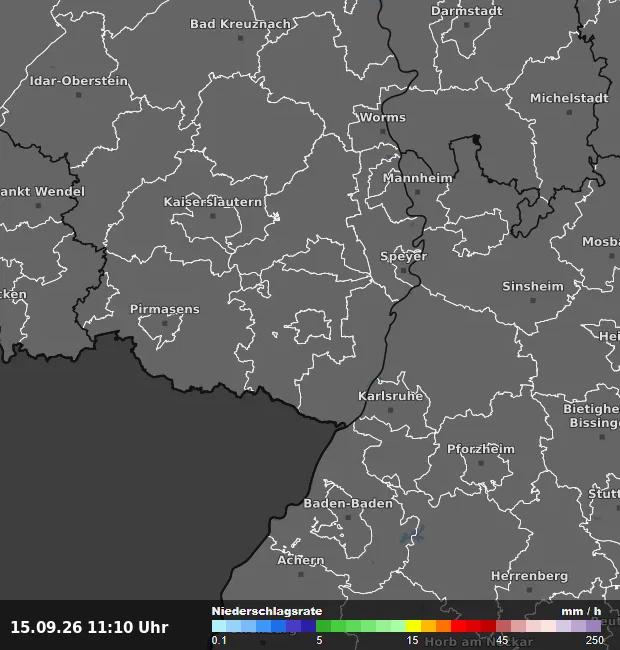Select the Speyer city marker dot

coord(403,270)
